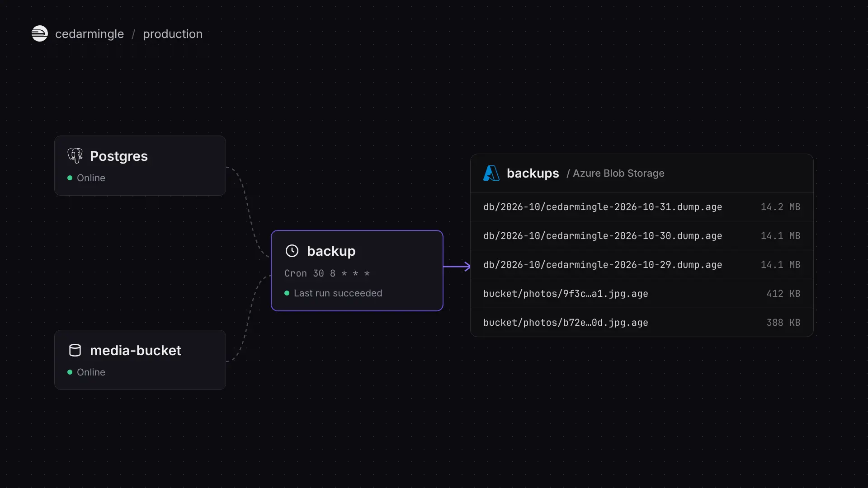Select the backup service title
This screenshot has height=488, width=868.
[x=331, y=251]
